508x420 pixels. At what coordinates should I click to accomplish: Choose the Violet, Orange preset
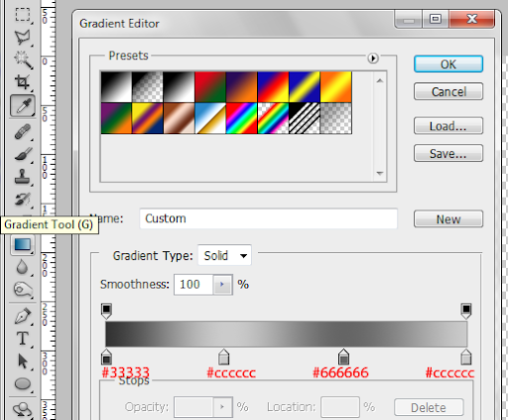[x=242, y=87]
